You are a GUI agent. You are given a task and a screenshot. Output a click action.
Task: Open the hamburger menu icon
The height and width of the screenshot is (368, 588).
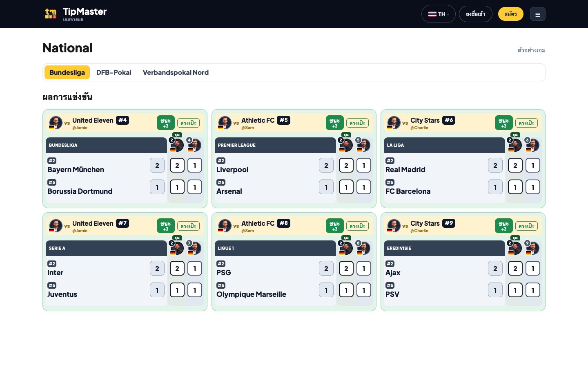click(537, 14)
